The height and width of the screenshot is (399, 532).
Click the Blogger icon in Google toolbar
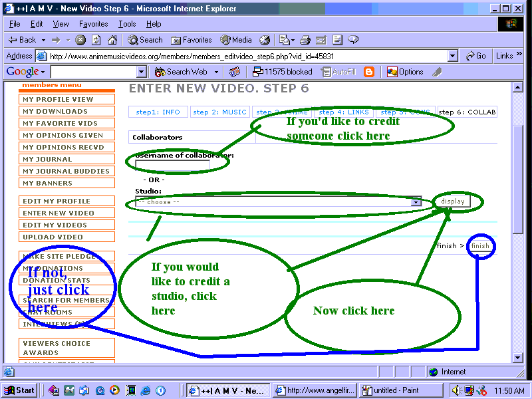[x=369, y=72]
